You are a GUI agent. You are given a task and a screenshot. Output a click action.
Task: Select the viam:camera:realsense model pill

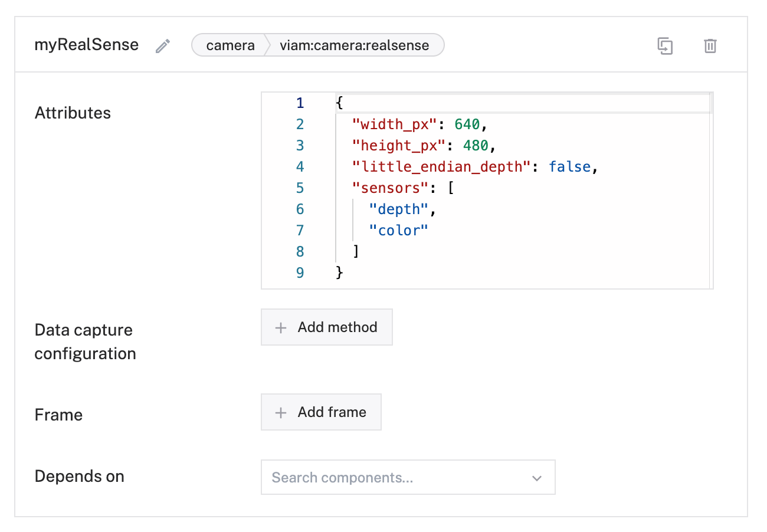coord(354,45)
